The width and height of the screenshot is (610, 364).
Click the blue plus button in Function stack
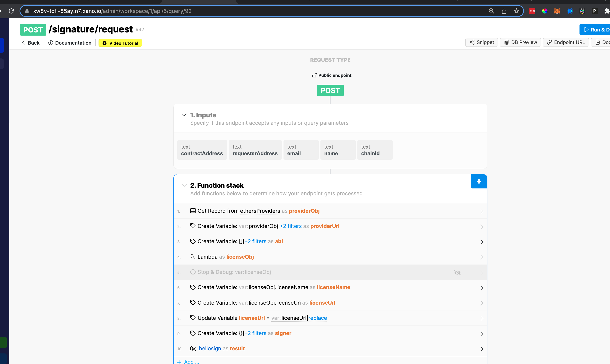pos(479,181)
